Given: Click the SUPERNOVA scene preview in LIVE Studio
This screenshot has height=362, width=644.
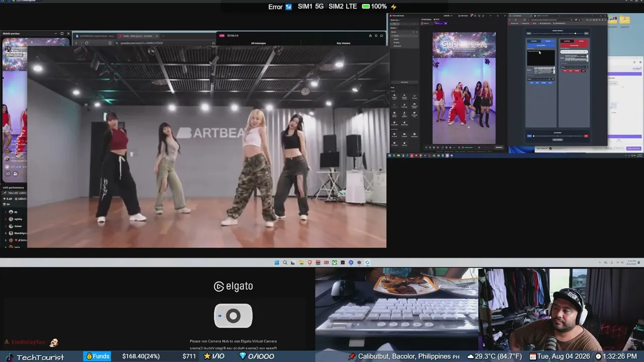Looking at the screenshot, I should pos(464,88).
